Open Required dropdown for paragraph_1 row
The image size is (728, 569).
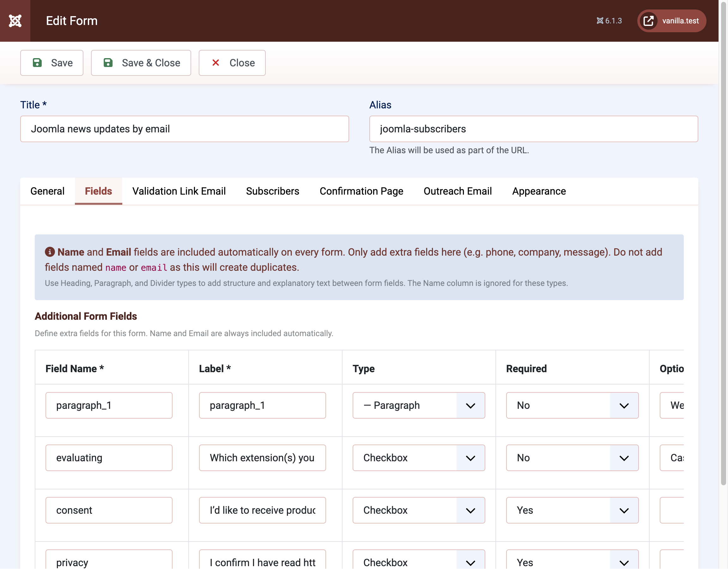pyautogui.click(x=572, y=405)
